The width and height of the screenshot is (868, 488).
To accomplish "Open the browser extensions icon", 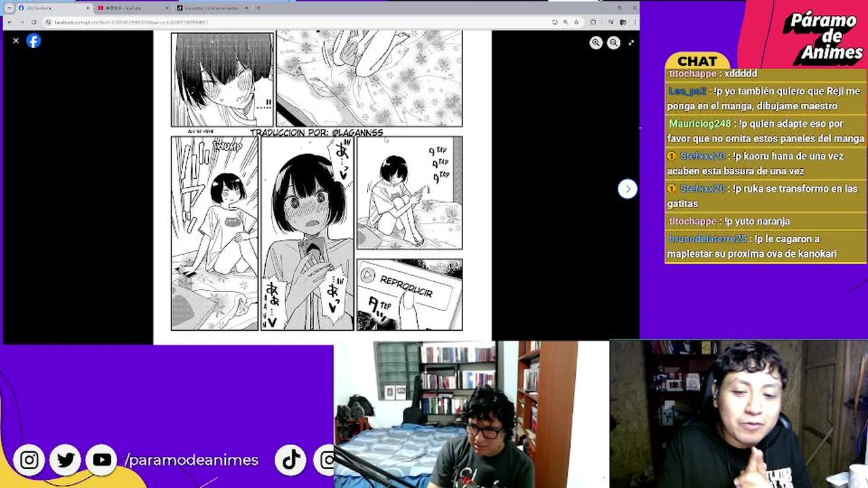I will click(x=593, y=22).
